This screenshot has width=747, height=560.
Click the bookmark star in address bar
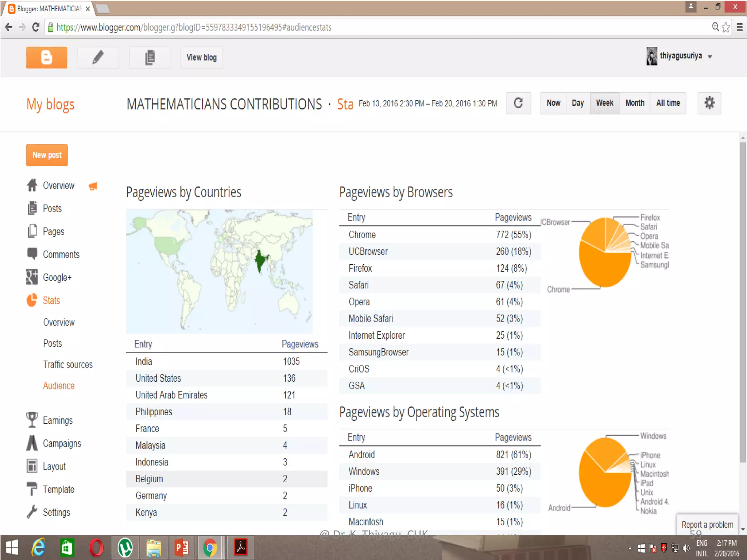[x=726, y=27]
